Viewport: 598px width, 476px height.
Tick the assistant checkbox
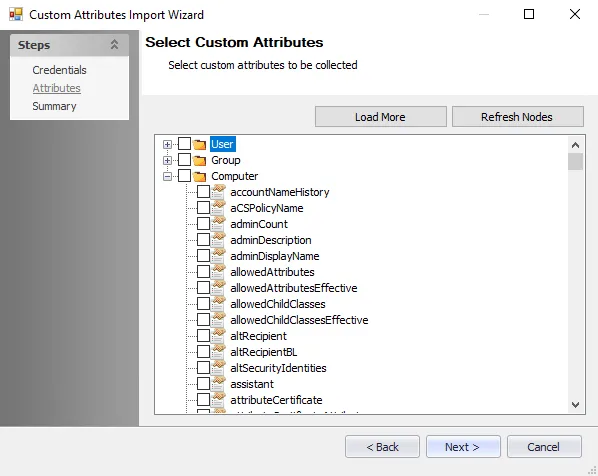[x=204, y=384]
